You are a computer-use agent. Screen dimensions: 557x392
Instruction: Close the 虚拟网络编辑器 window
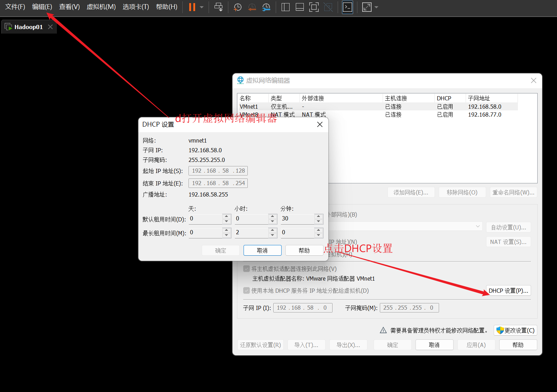533,81
